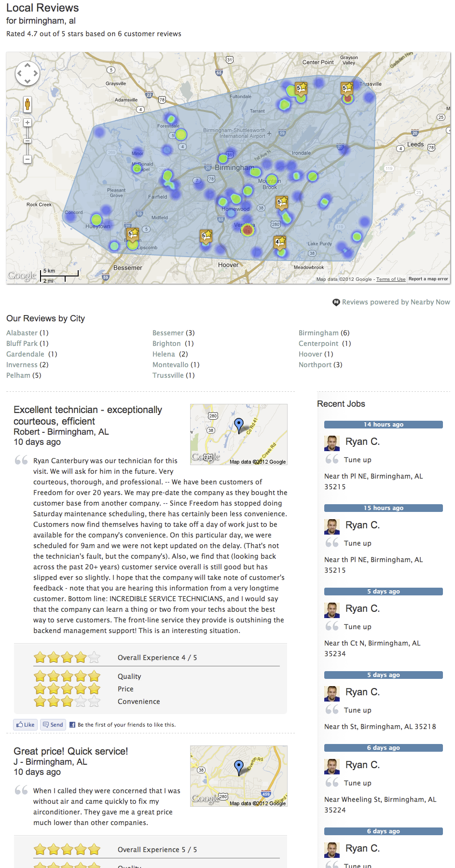Click Ryan C. avatar in Wheeling St job
Image resolution: width=455 pixels, height=868 pixels.
tap(332, 767)
